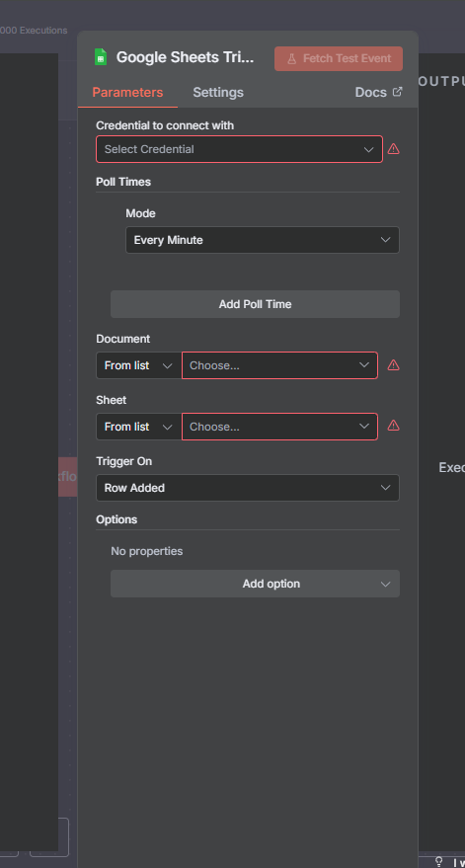Open the Mode dropdown set to Every Minute
The image size is (465, 868).
pos(263,240)
